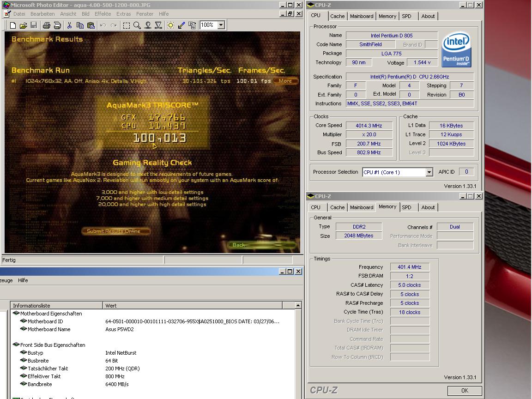Screen dimensions: 532x399
Task: Click the Intel Pentium D logo
Action: click(x=456, y=49)
